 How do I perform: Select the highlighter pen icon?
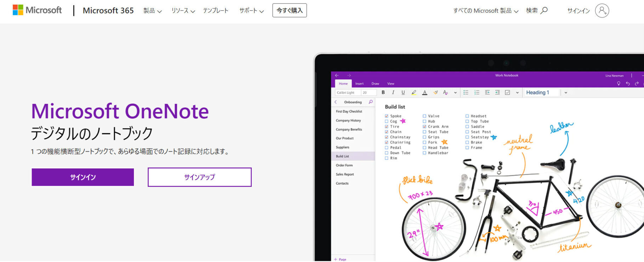pyautogui.click(x=414, y=93)
